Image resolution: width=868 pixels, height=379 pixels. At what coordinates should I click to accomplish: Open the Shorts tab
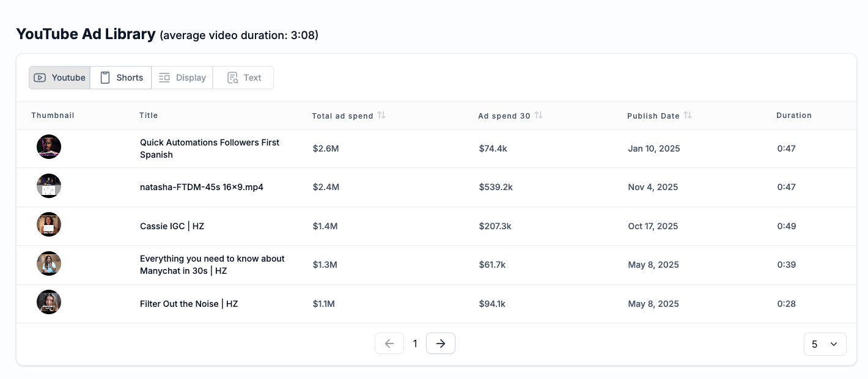pos(121,78)
